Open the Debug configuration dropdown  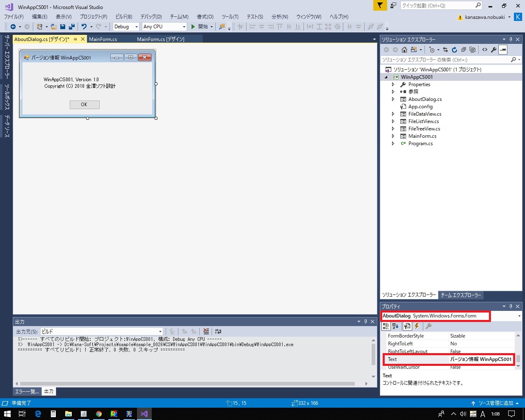point(126,27)
